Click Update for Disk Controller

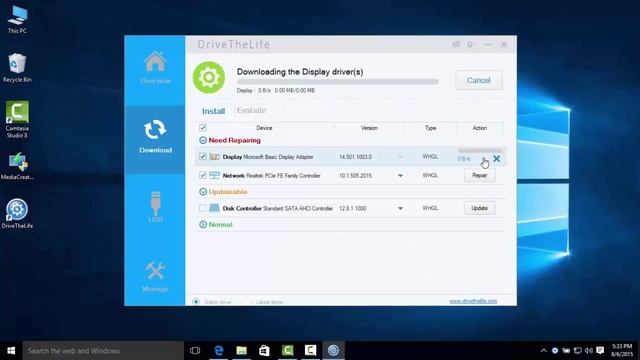pos(480,208)
